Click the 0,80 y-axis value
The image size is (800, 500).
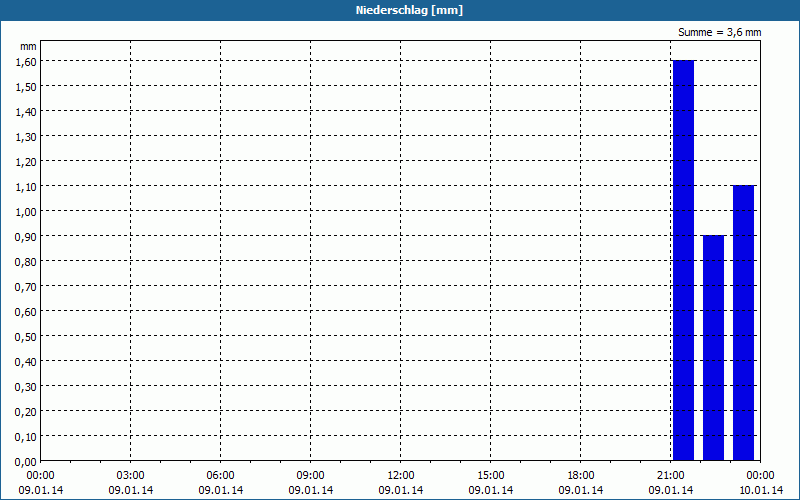point(26,262)
